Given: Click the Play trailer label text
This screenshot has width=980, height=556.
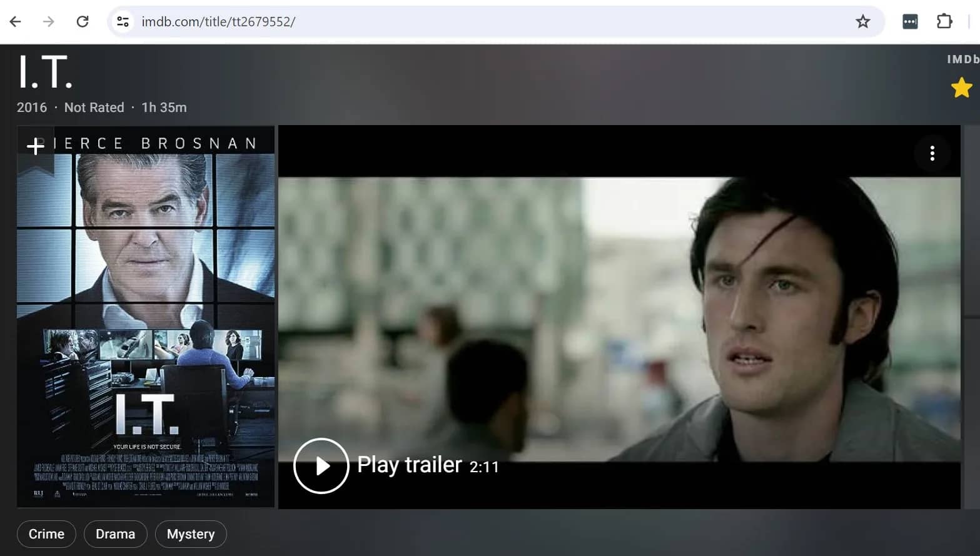Looking at the screenshot, I should point(410,465).
